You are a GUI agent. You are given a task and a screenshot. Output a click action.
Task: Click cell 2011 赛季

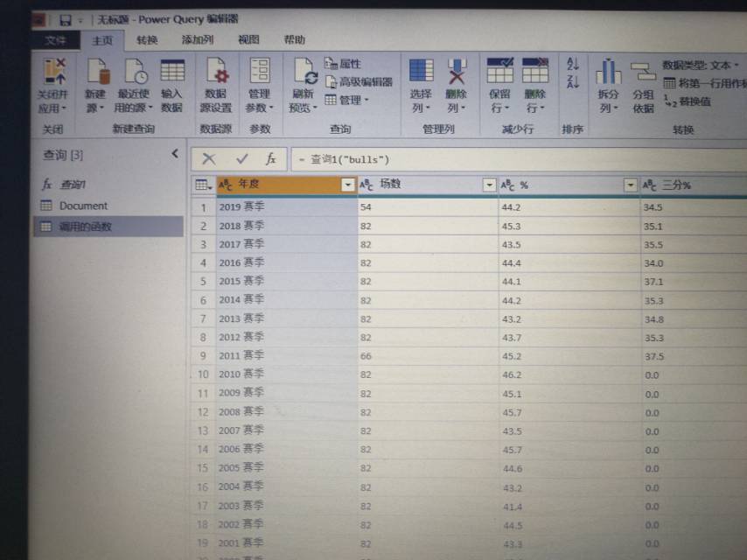click(286, 356)
